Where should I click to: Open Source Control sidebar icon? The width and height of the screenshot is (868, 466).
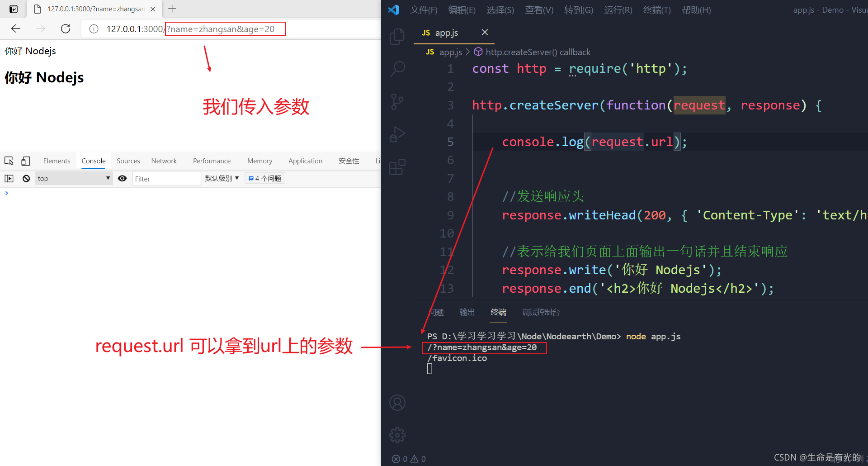[x=397, y=102]
